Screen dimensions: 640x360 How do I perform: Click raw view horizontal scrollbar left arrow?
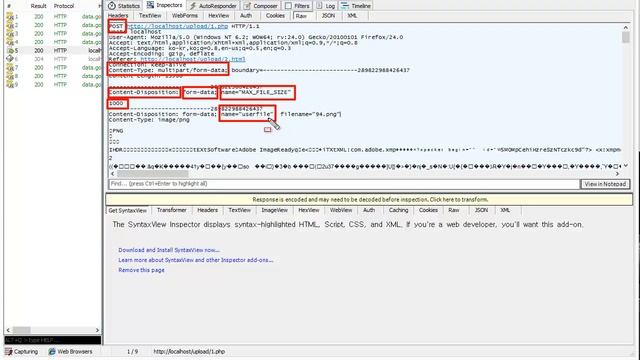coord(113,174)
